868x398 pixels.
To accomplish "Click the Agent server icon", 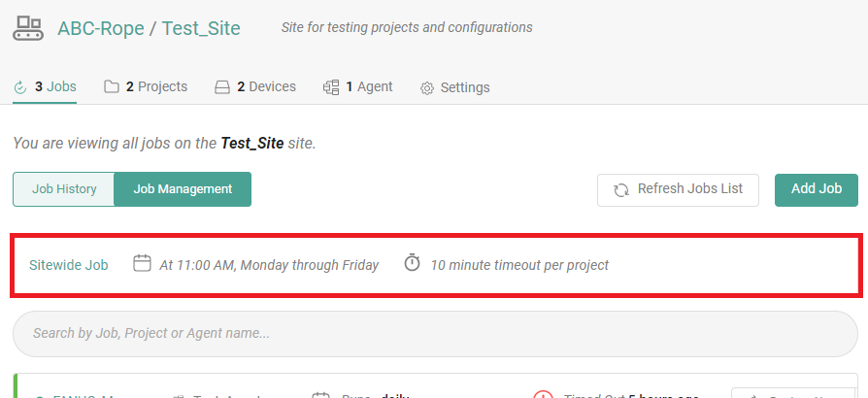I will (x=330, y=87).
